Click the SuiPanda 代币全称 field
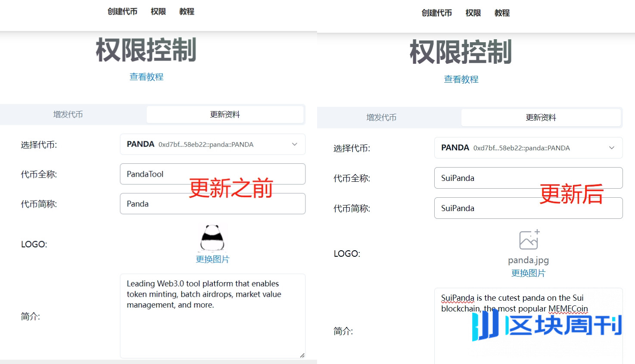 [529, 178]
